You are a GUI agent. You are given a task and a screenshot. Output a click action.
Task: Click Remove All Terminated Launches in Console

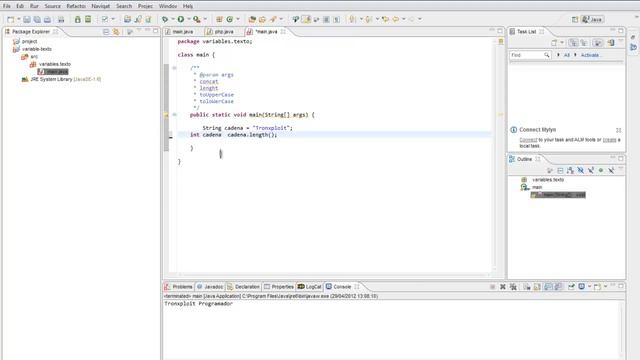pyautogui.click(x=513, y=287)
